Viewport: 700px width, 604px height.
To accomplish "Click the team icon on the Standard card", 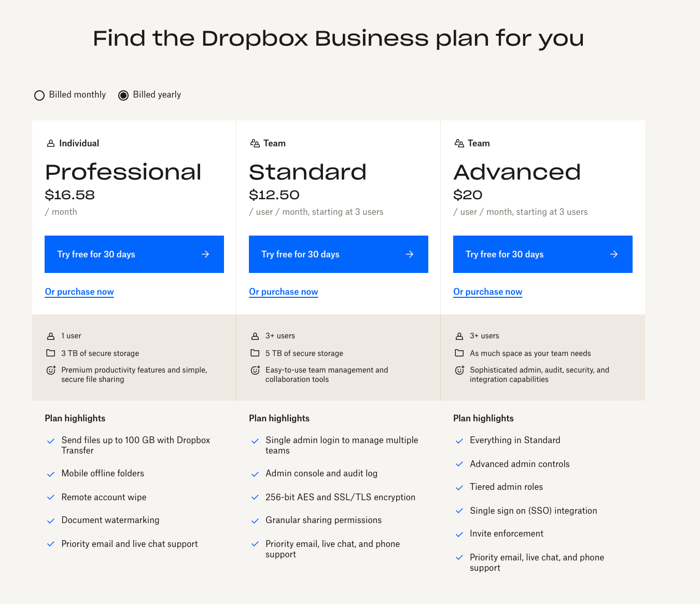I will [255, 143].
